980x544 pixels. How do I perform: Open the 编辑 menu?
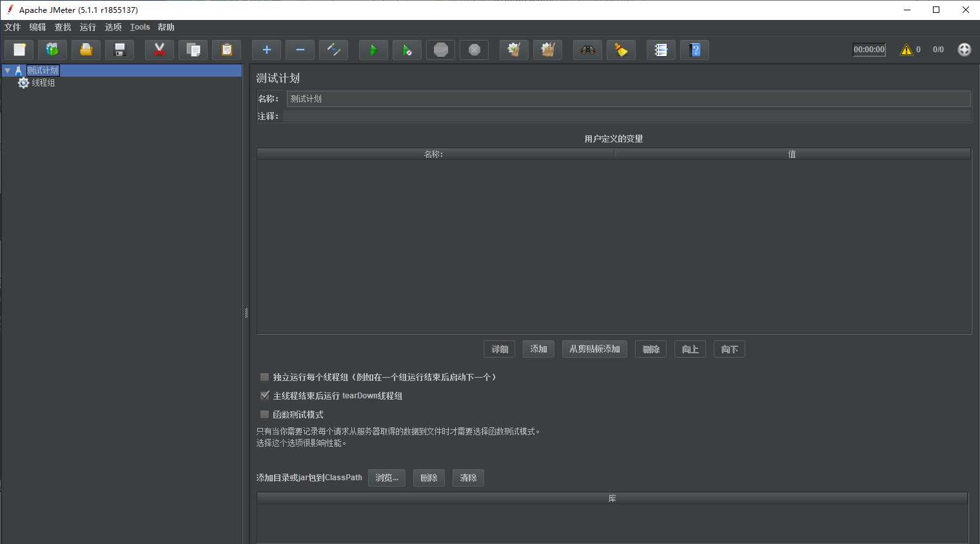pos(37,27)
